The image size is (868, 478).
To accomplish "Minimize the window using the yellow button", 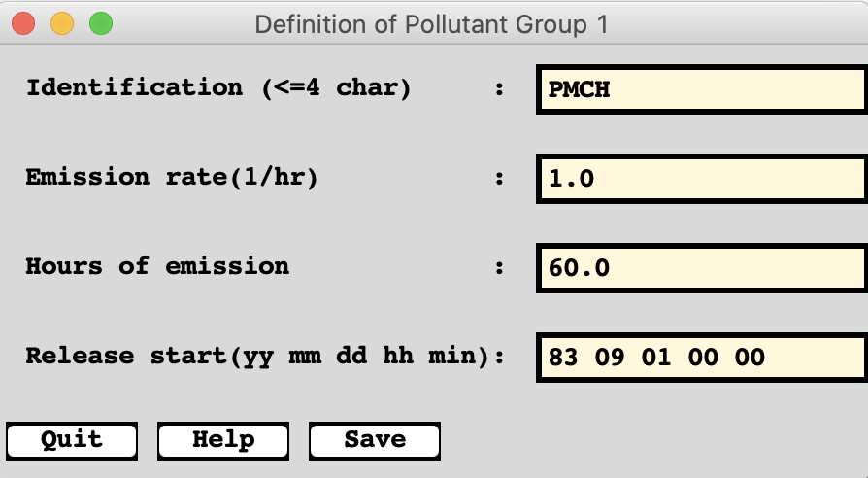I will point(62,22).
